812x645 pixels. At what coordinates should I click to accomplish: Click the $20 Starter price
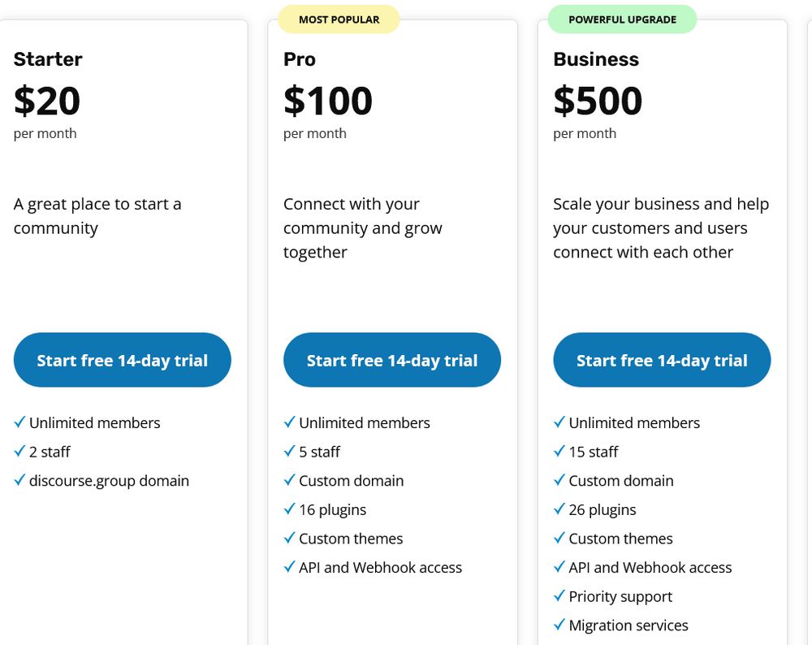pos(47,101)
